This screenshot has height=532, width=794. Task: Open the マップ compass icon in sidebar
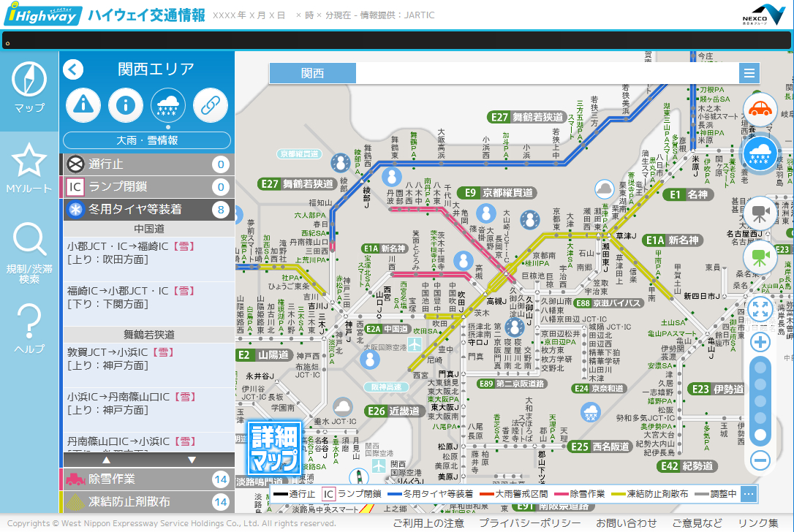click(29, 80)
